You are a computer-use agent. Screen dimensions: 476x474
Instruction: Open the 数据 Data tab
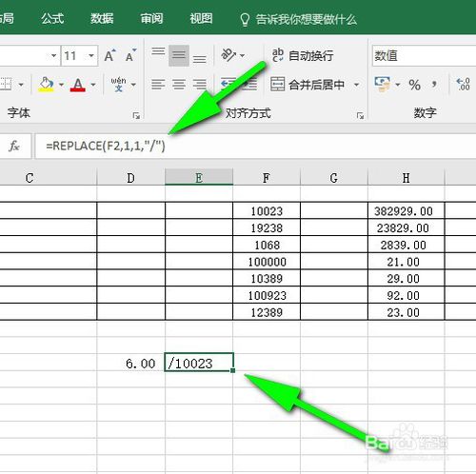coord(102,18)
